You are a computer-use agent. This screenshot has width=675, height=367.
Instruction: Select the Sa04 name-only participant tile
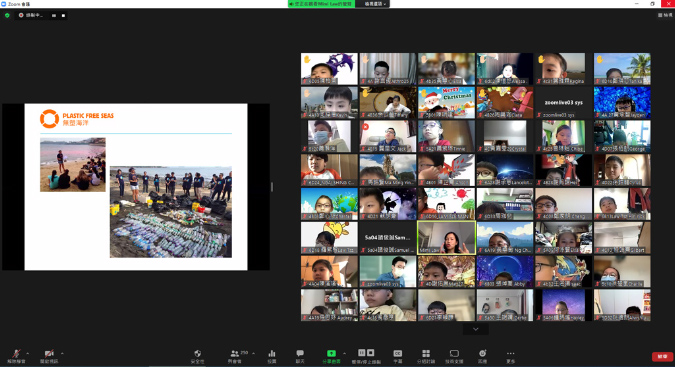point(387,237)
